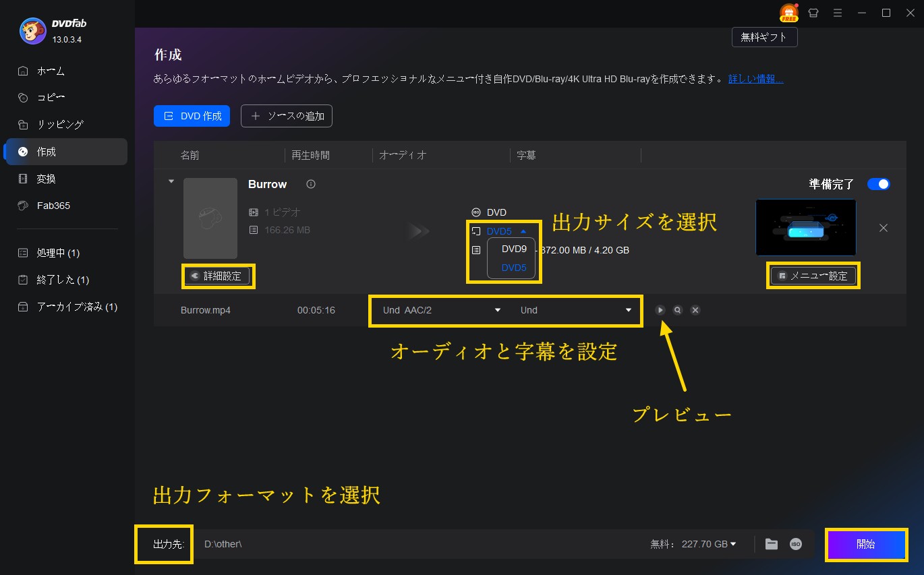Open the free gift icon
This screenshot has height=575, width=924.
click(788, 13)
